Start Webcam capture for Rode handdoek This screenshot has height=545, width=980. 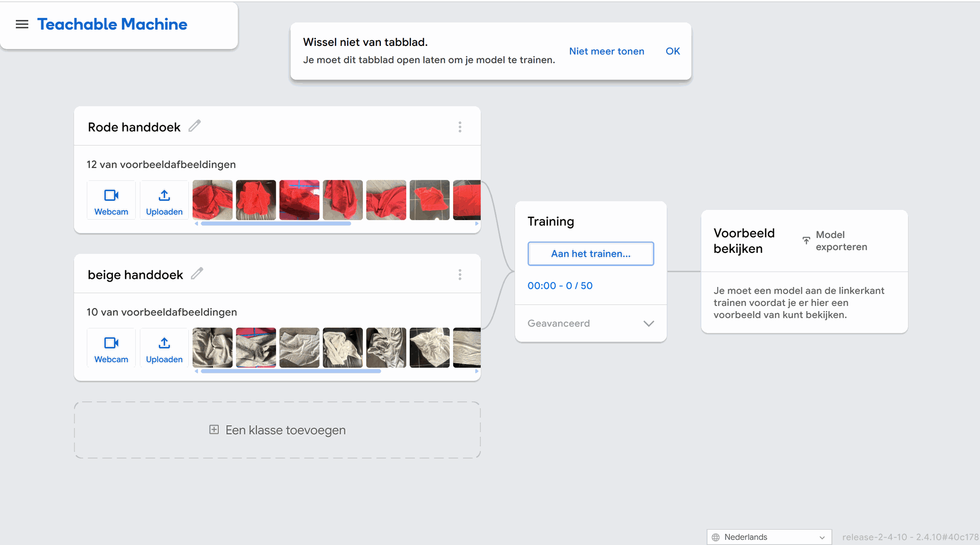point(111,200)
